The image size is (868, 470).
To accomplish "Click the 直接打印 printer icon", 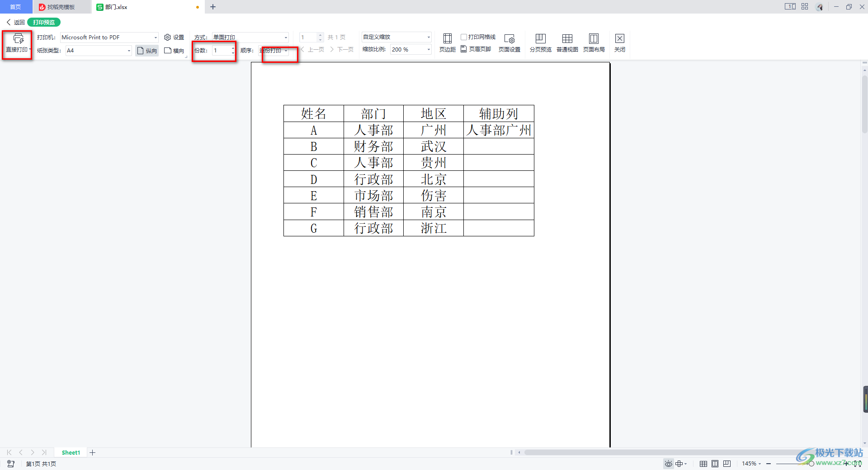I will pos(18,39).
